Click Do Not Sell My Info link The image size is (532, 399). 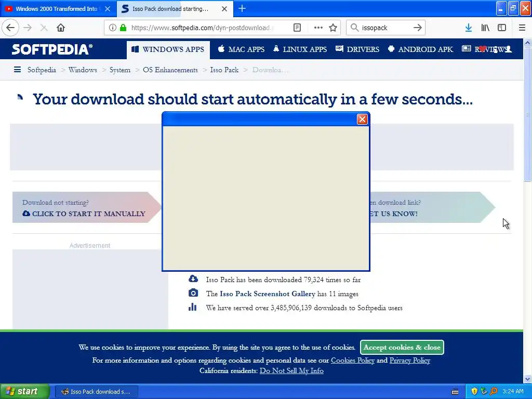(x=291, y=371)
